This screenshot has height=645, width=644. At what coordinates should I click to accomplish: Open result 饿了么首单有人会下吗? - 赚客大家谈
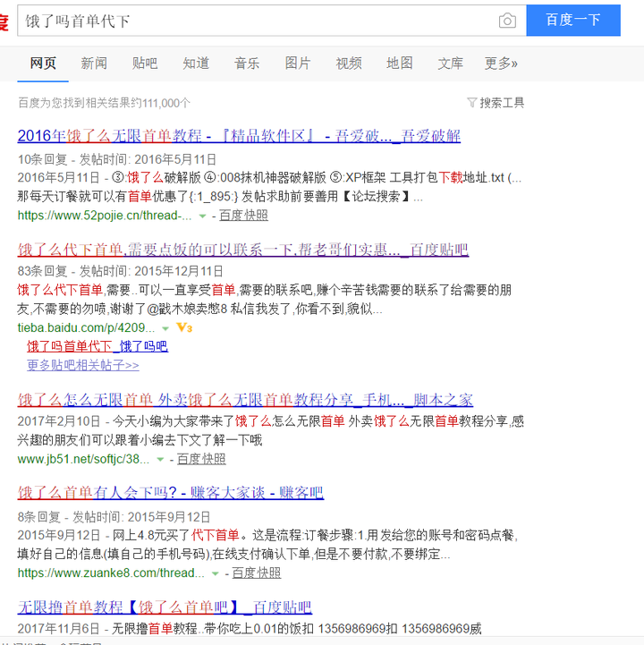(x=171, y=492)
